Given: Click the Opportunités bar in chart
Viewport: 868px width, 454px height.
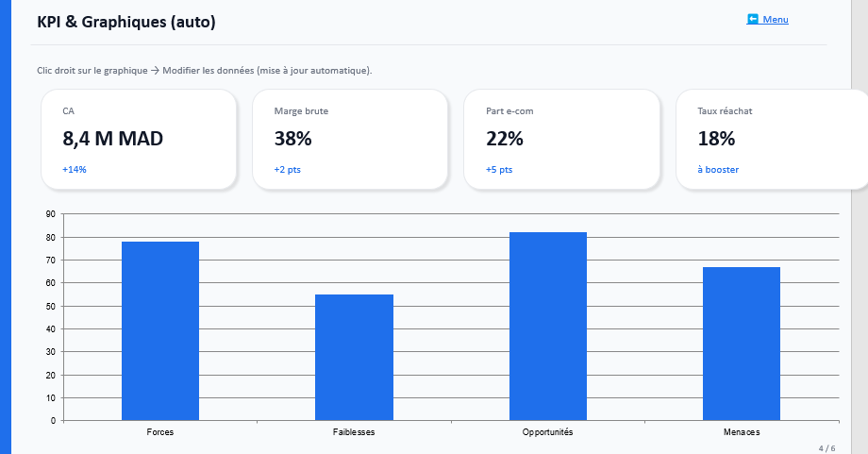Looking at the screenshot, I should 547,326.
